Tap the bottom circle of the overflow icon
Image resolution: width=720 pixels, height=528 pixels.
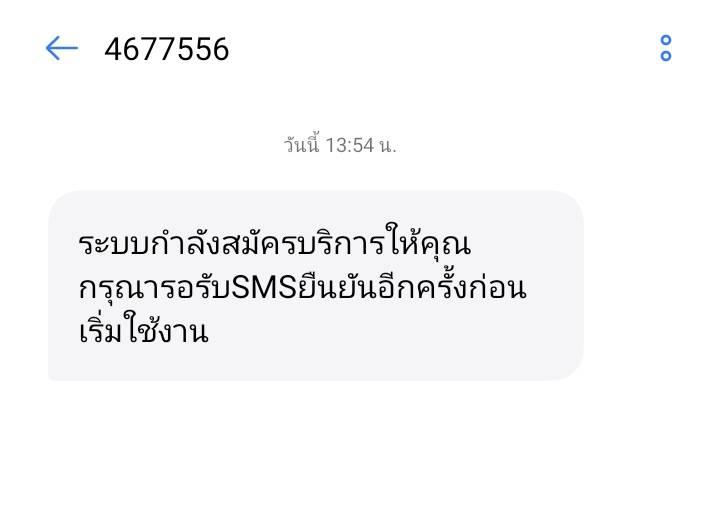click(x=665, y=56)
